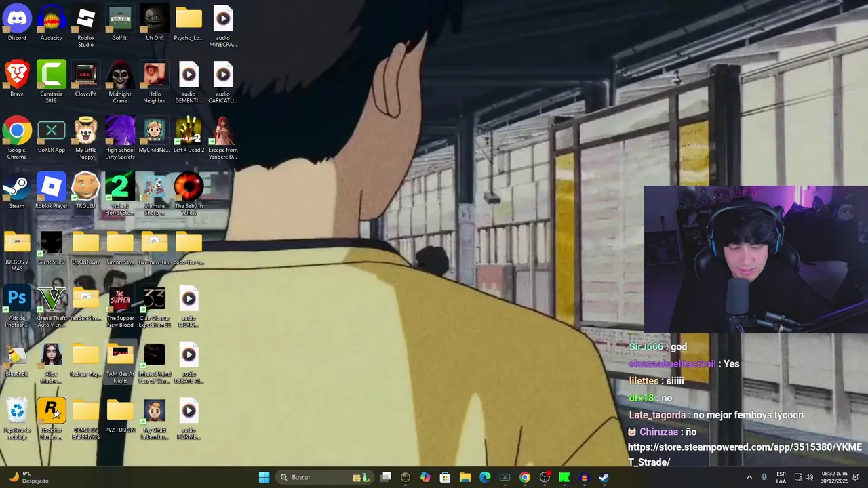
Task: Launch the Adobe Photoshop shortcut
Action: pyautogui.click(x=17, y=307)
